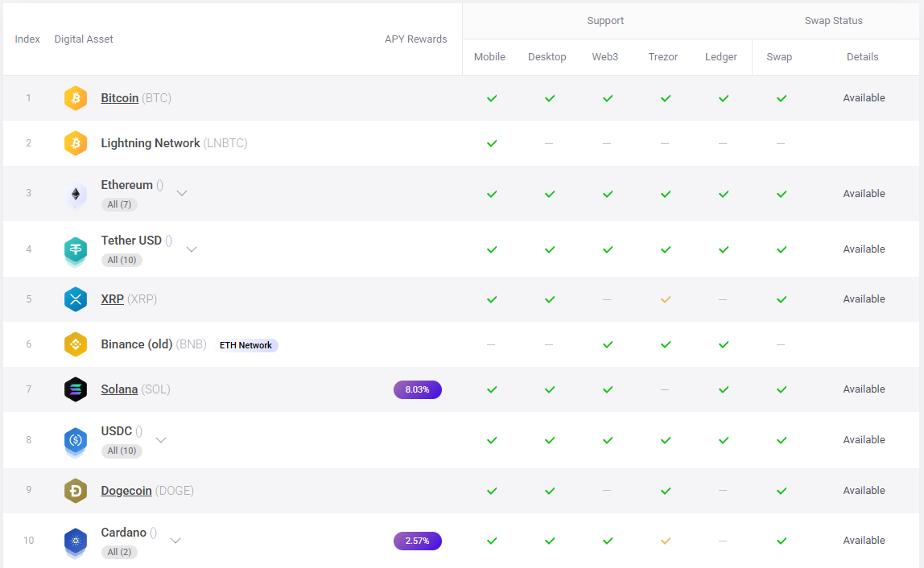Expand the Cardano networks chevron
The image size is (924, 568).
click(x=175, y=541)
